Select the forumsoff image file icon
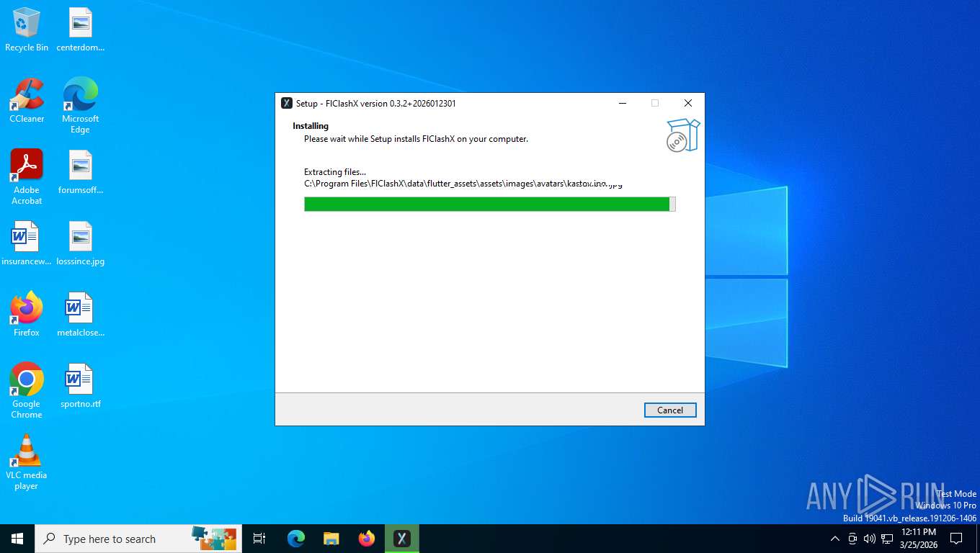This screenshot has height=553, width=980. [x=81, y=172]
